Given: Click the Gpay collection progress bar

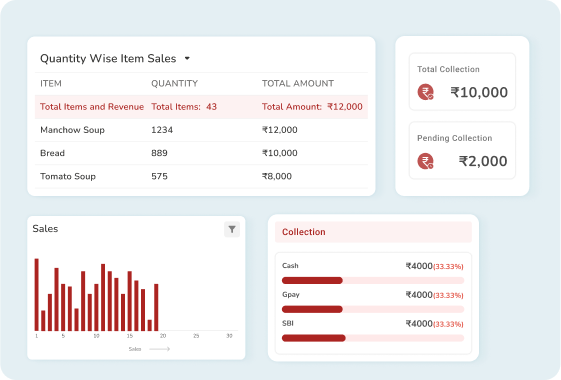Looking at the screenshot, I should (373, 309).
